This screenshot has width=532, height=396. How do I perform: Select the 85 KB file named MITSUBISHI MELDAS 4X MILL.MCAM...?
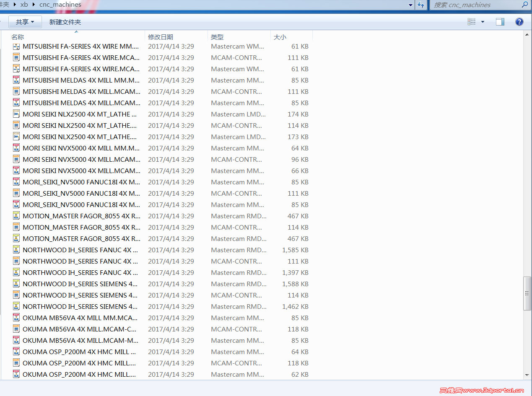pos(81,103)
